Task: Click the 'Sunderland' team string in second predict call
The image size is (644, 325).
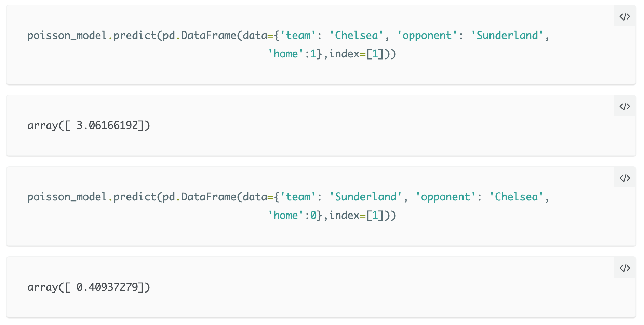Action: point(365,197)
